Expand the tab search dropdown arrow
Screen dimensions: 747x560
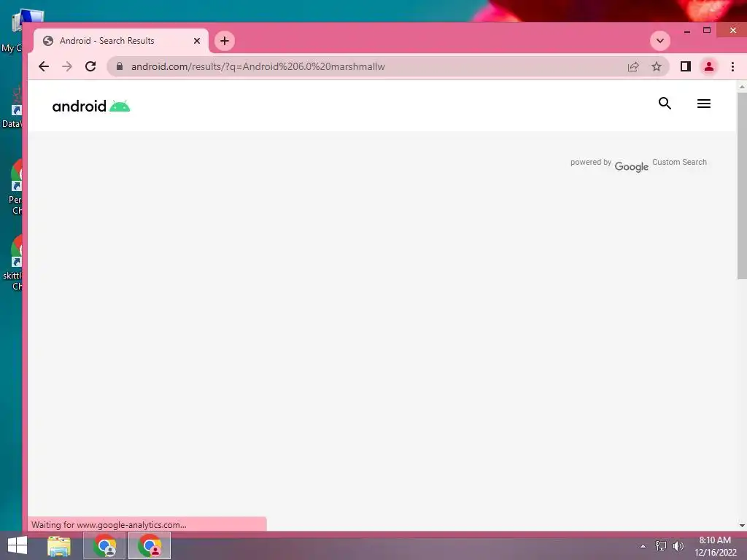pyautogui.click(x=659, y=41)
